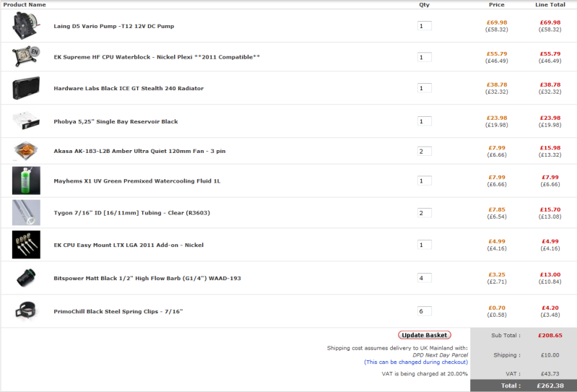Open the EK CPU Easy Mount LTX thumbnail
Viewport: 577px width, 392px height.
(26, 245)
